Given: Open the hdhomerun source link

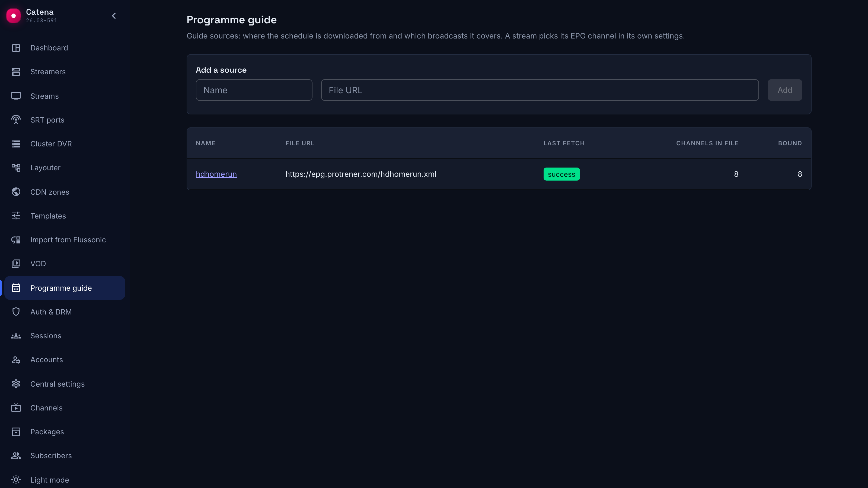Looking at the screenshot, I should click(x=216, y=174).
